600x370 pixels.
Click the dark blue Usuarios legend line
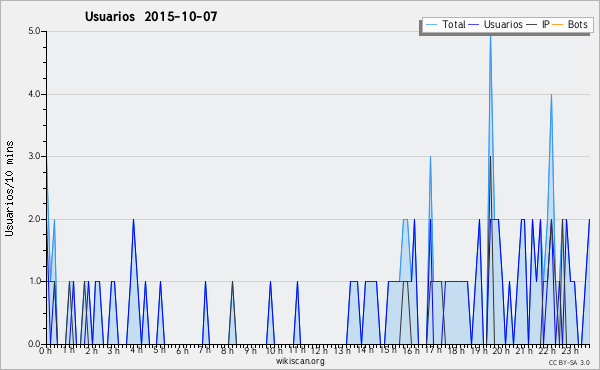pyautogui.click(x=474, y=25)
